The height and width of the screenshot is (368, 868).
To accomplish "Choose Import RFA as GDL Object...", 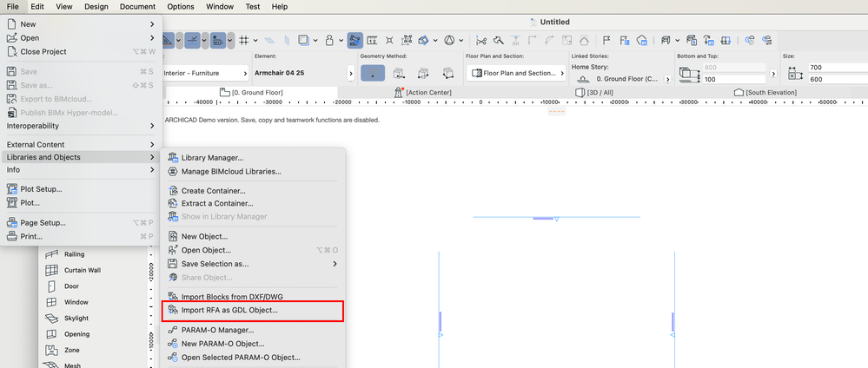I will (253, 311).
